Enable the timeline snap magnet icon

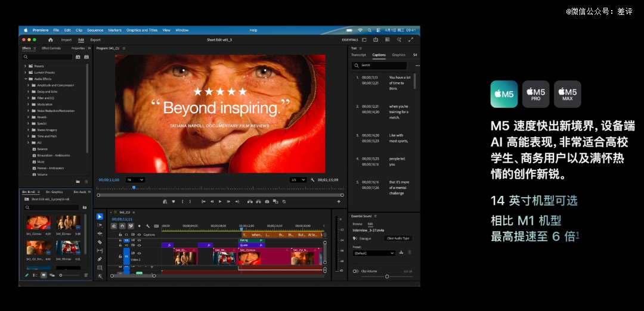pos(122,226)
